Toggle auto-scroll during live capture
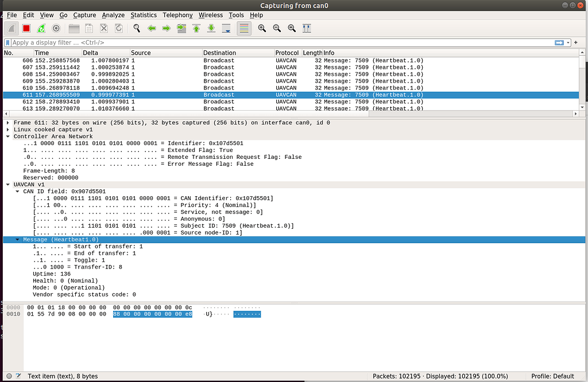 227,28
